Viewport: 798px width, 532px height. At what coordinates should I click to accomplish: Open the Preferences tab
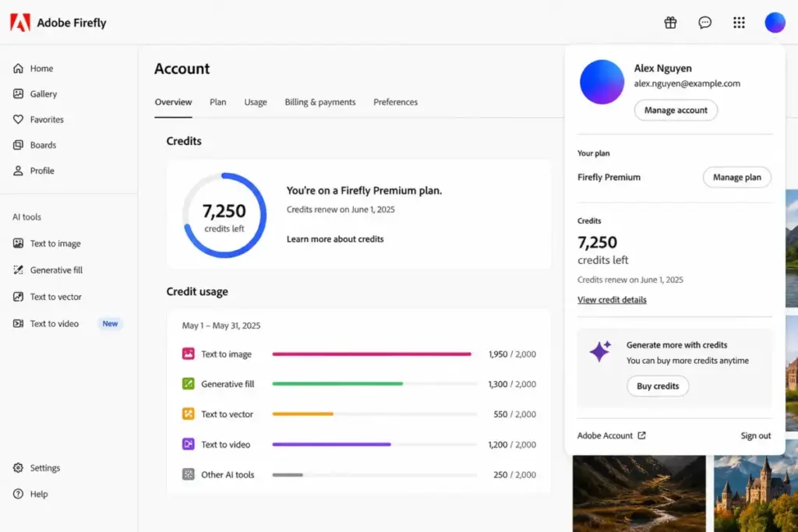[395, 102]
